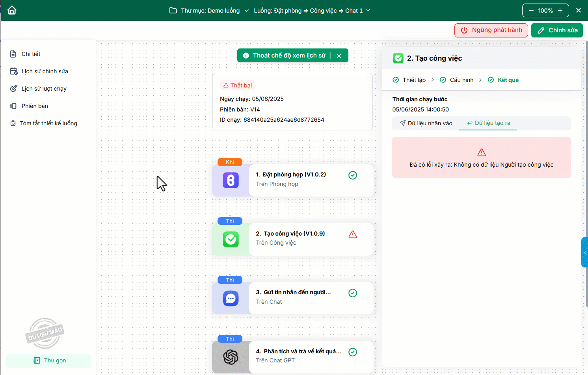The image size is (588, 375).
Task: Click the Thời gian chạy bước label
Action: 420,99
